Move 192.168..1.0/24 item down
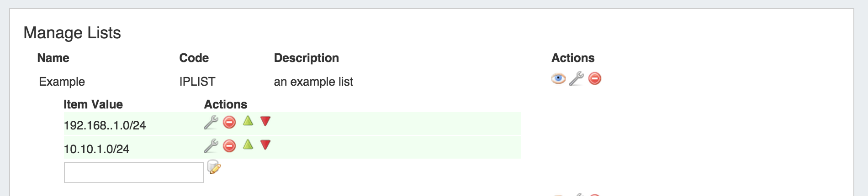This screenshot has width=868, height=196. (265, 121)
